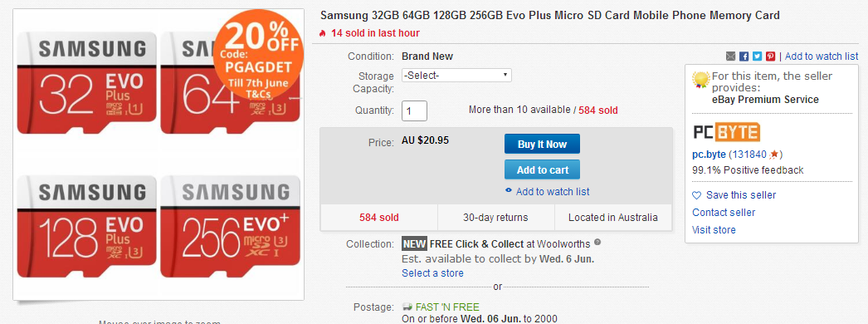
Task: Share listing via email envelope icon
Action: [731, 56]
